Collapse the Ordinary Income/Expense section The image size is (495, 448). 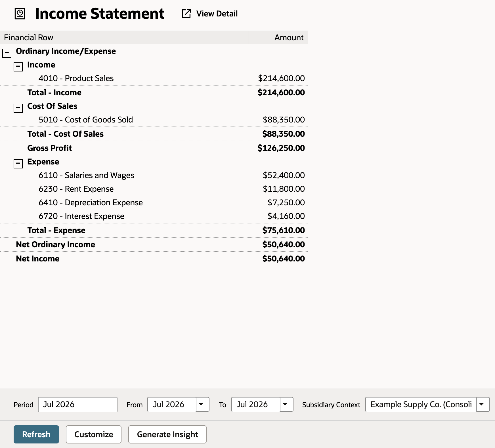[x=7, y=53]
